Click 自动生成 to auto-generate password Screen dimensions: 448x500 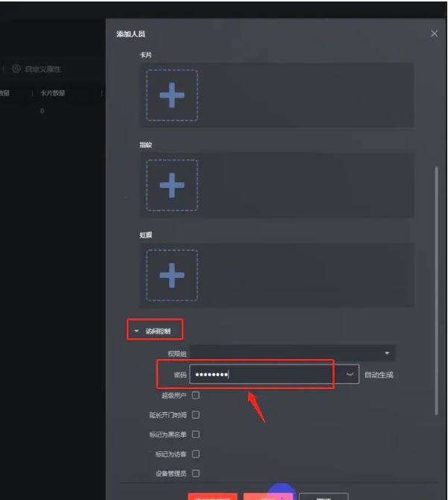tap(379, 375)
